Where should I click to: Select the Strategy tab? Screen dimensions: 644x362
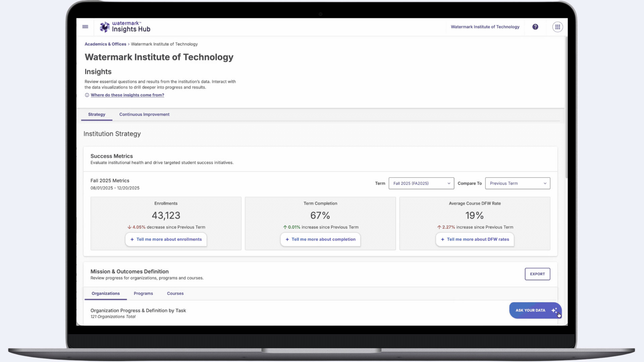coord(97,114)
